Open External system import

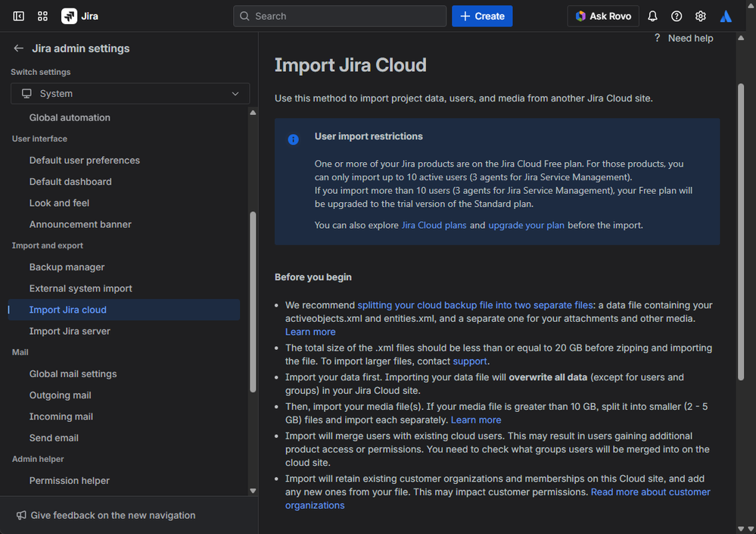point(80,289)
